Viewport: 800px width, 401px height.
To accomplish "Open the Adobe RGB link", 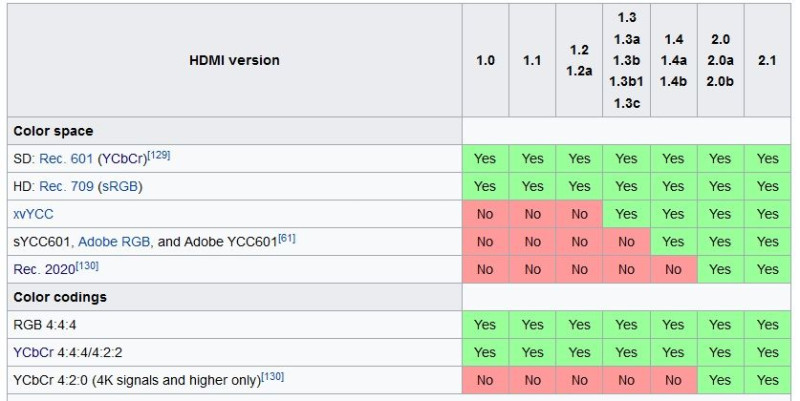I will (114, 242).
